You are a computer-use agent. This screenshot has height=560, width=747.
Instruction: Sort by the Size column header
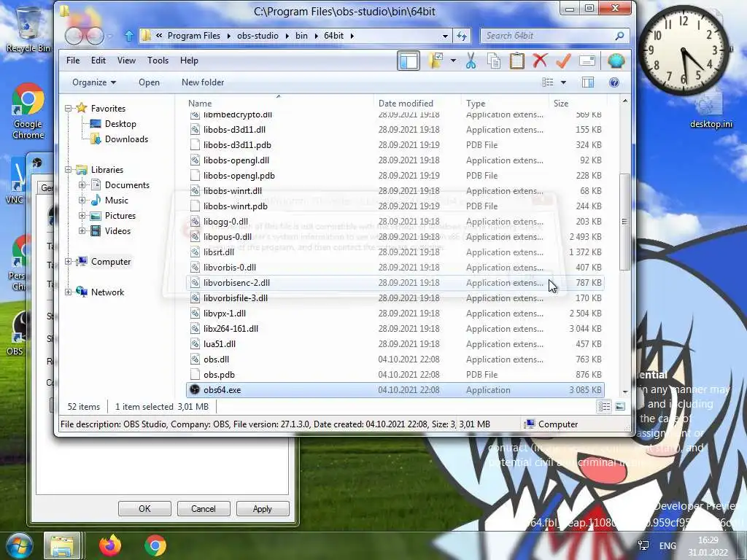578,103
